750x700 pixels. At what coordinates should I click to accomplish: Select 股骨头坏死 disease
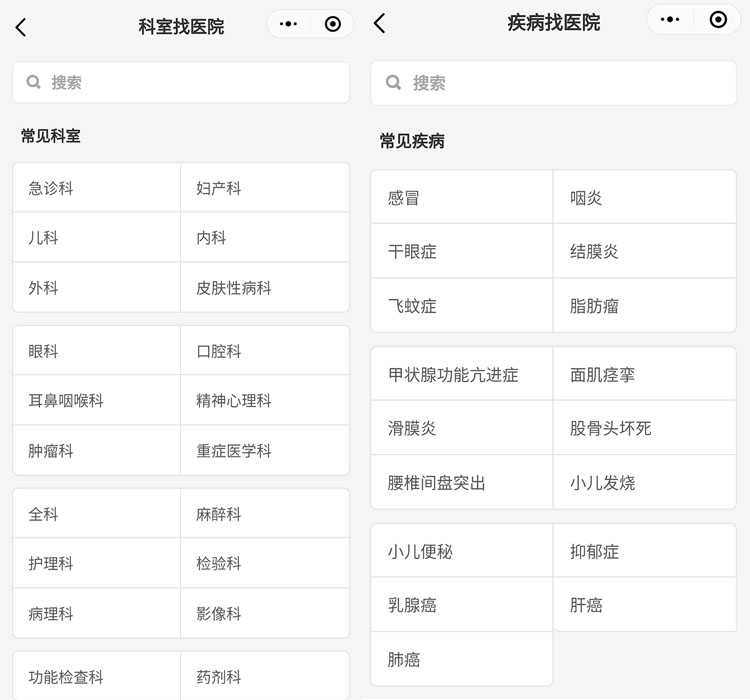click(644, 428)
